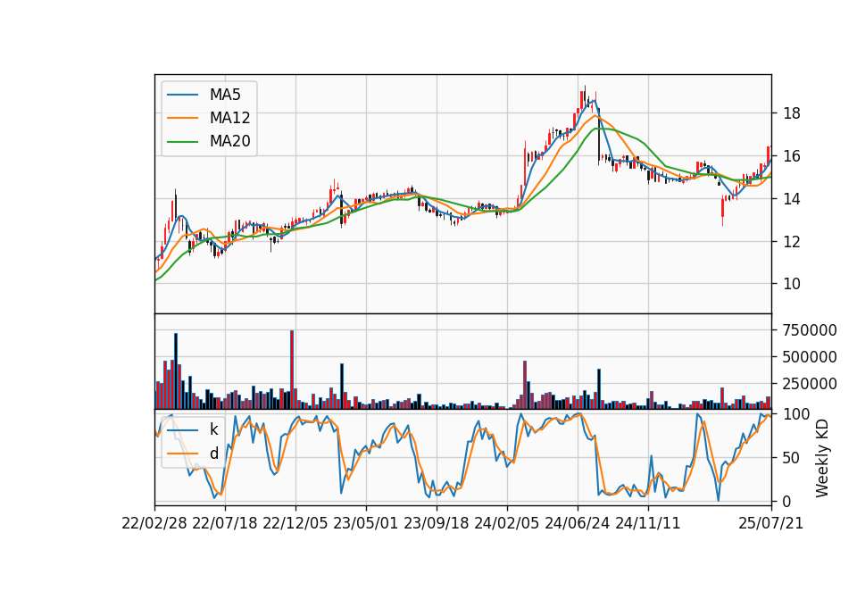This screenshot has width=857, height=616.
Task: Click the volume axis value 250000
Action: 810,384
